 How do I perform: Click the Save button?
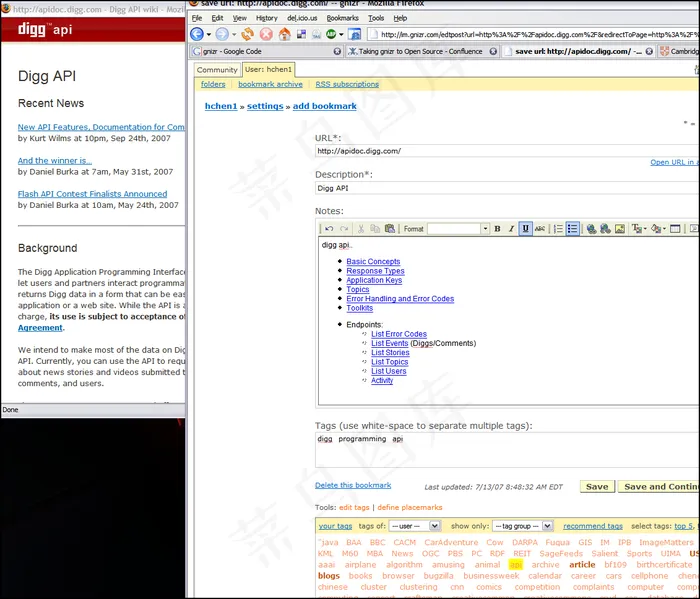pos(597,487)
